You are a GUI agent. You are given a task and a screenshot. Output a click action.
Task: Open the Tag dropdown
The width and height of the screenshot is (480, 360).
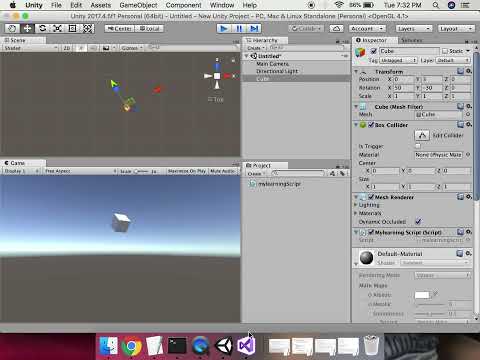pos(398,60)
